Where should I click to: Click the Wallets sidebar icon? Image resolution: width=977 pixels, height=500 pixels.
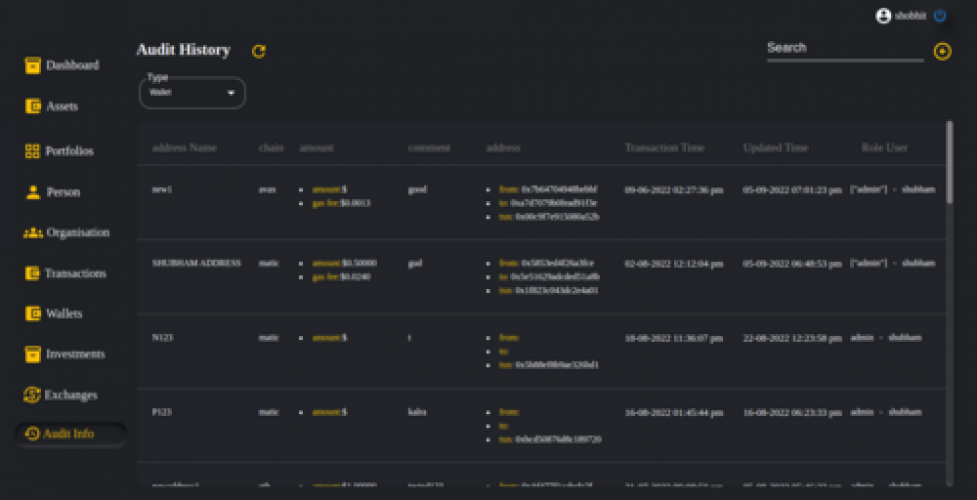(x=32, y=314)
